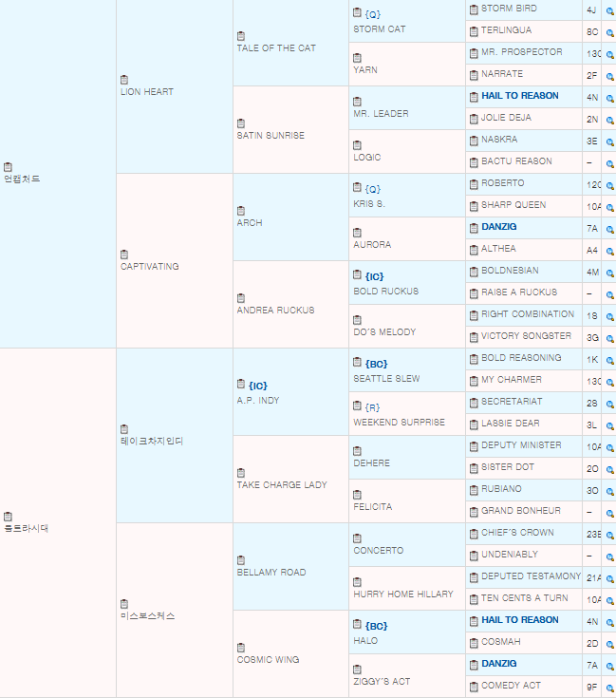
Task: Click the TAKE CHARGE LADY link
Action: click(281, 485)
